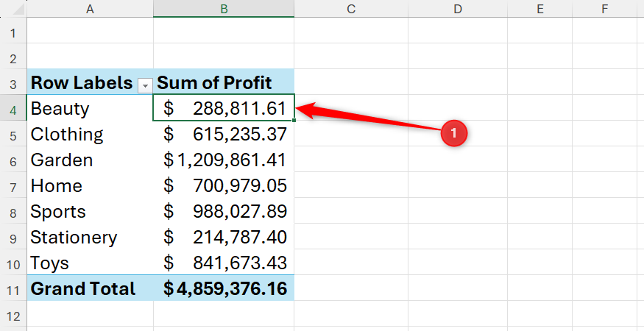Click the Sum of Profit header cell
The height and width of the screenshot is (331, 644).
224,82
